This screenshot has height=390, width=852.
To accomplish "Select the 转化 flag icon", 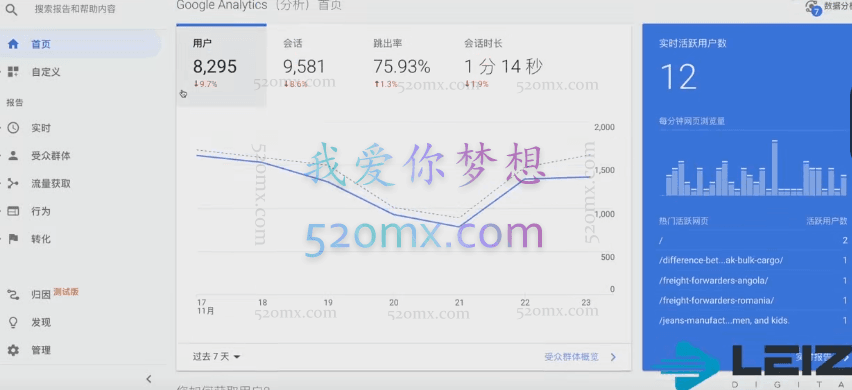I will (13, 239).
